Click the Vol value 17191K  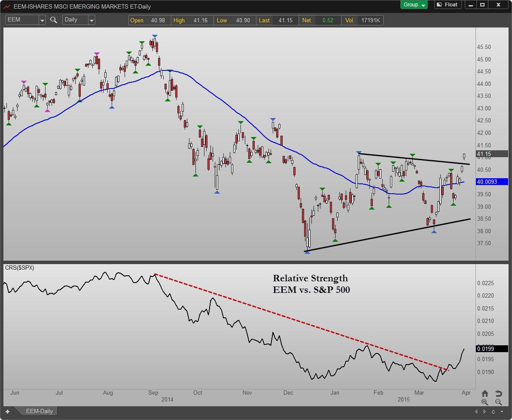pos(371,20)
